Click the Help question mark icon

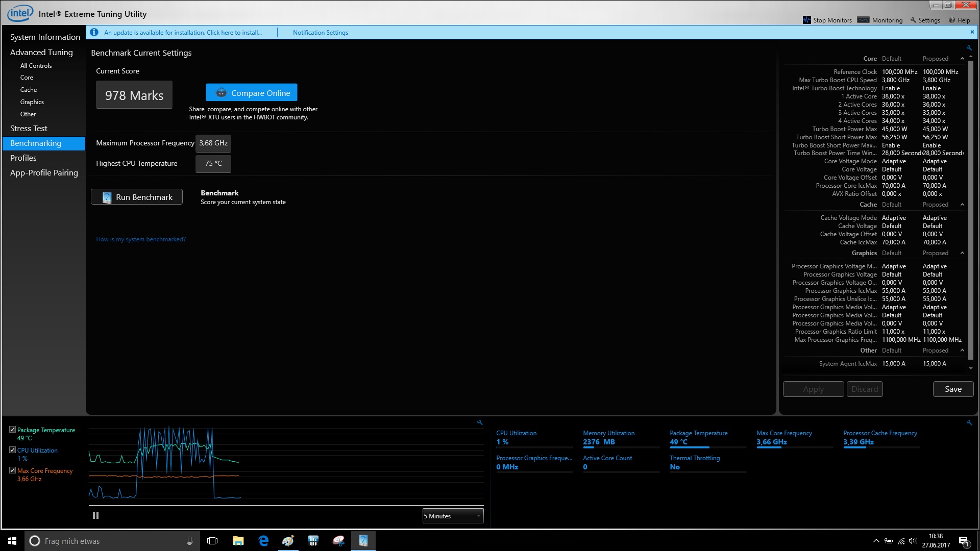coord(952,20)
